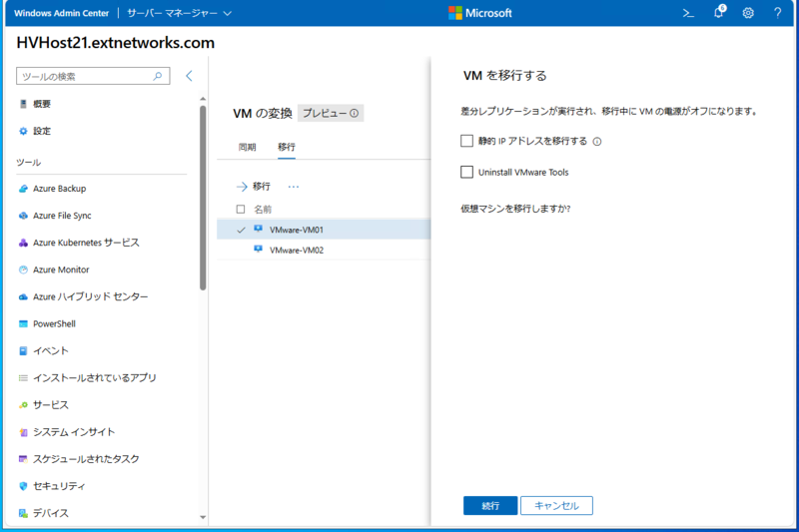Open イベント tool label
799x532 pixels.
tap(51, 350)
